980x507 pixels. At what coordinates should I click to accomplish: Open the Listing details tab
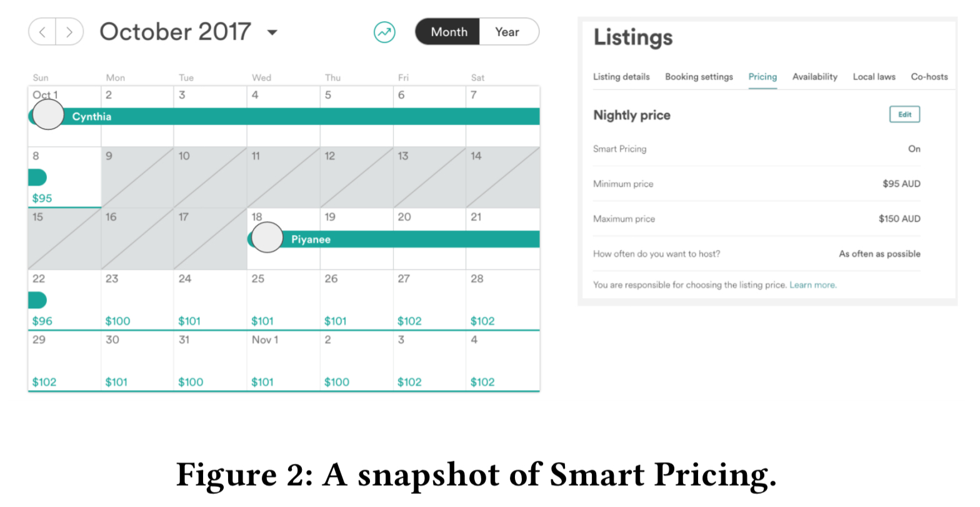coord(621,77)
